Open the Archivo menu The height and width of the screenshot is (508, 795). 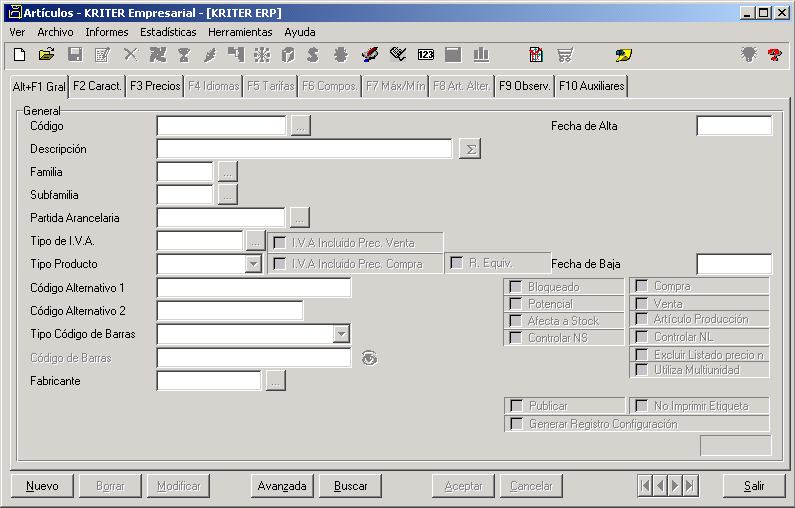(55, 32)
